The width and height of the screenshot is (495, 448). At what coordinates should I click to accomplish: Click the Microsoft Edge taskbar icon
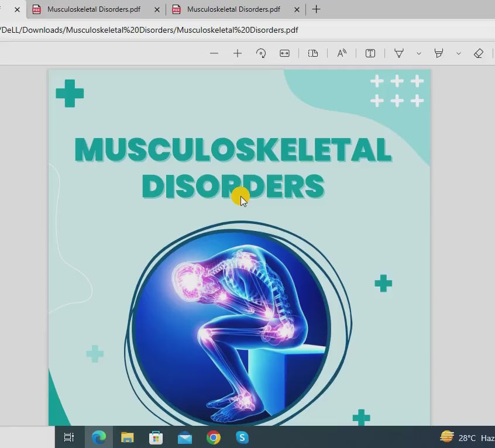[x=99, y=437]
